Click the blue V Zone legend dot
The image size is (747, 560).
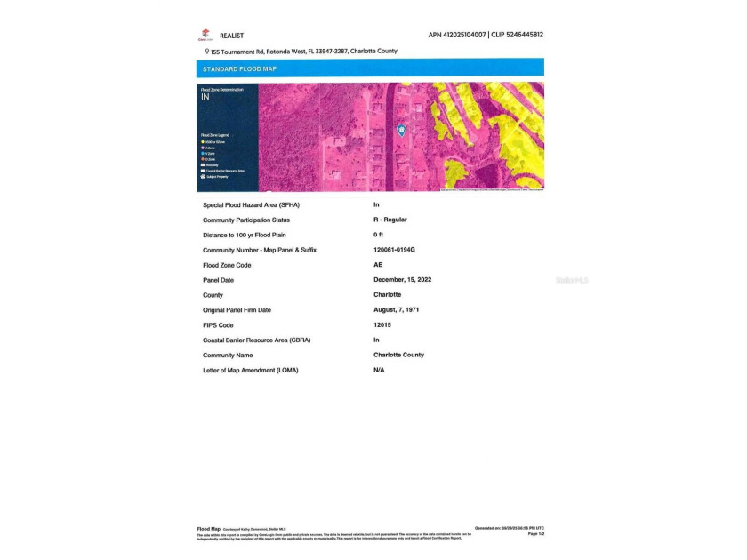(202, 154)
